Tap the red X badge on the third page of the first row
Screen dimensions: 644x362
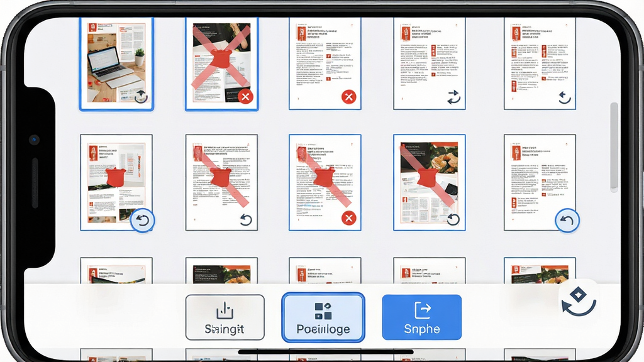point(348,97)
